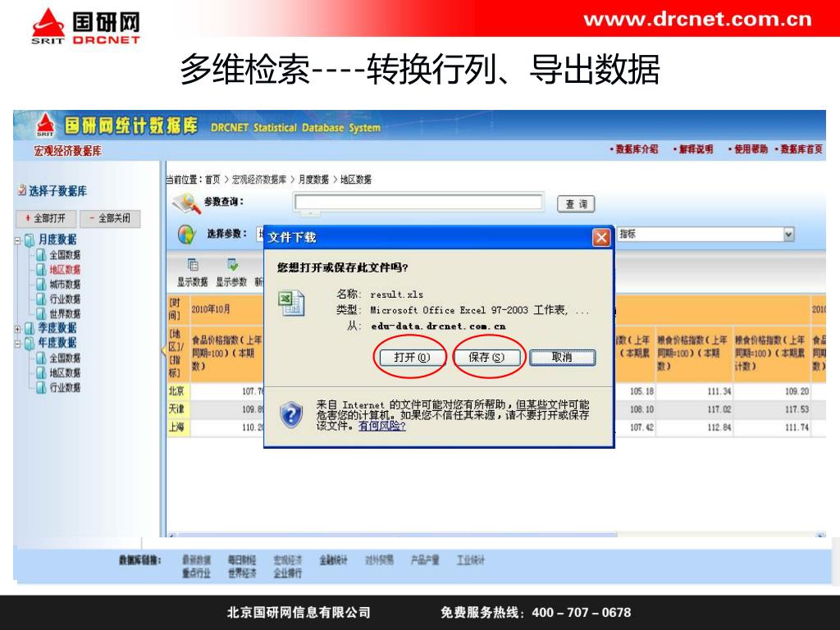Select 城市数据 in the tree
Screen dimensions: 840x630
coord(65,284)
